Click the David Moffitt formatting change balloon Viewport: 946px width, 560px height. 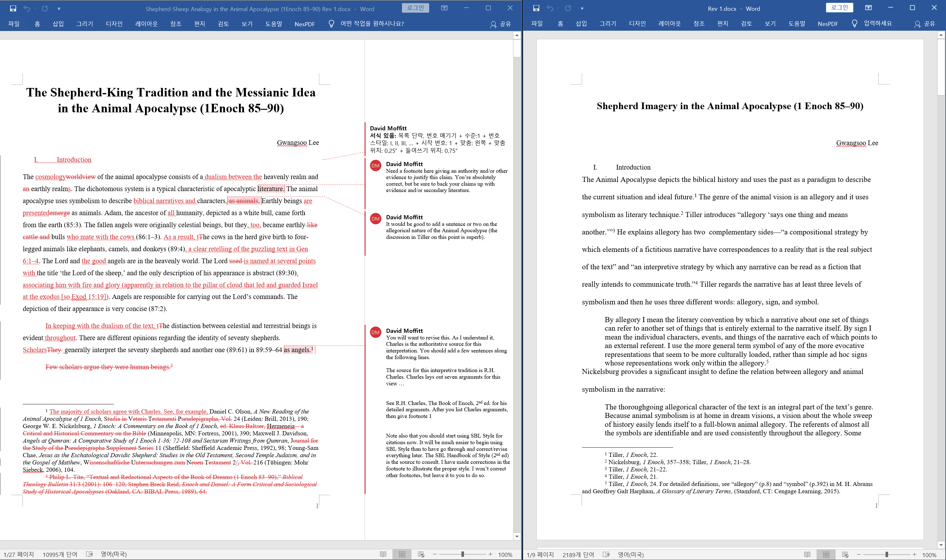click(438, 139)
